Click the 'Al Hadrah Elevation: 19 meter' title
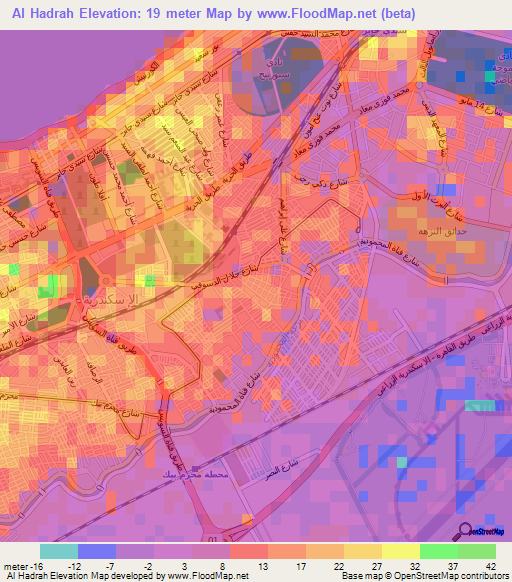This screenshot has width=512, height=582. point(106,13)
